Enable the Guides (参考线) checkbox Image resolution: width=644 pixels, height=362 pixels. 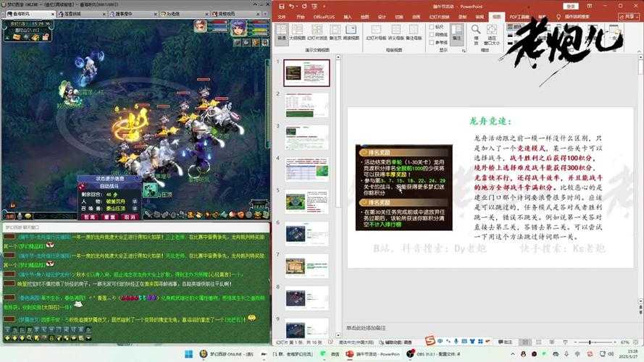pyautogui.click(x=439, y=42)
